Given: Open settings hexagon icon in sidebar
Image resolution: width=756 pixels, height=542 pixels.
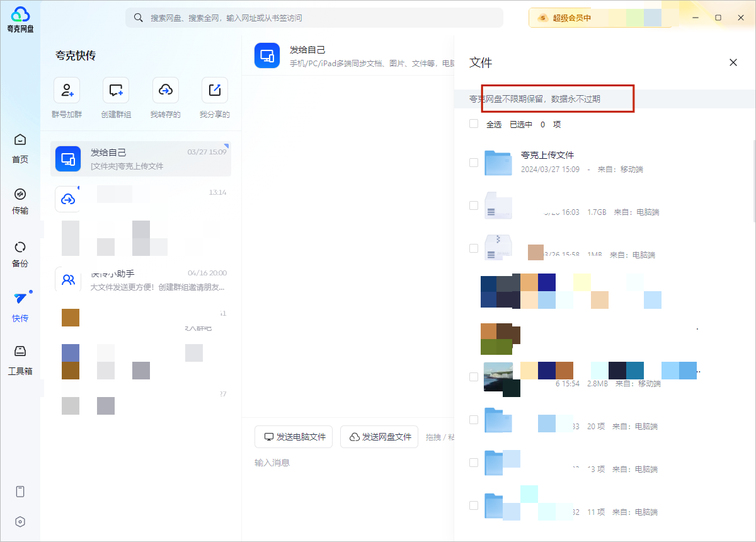Looking at the screenshot, I should [x=20, y=521].
